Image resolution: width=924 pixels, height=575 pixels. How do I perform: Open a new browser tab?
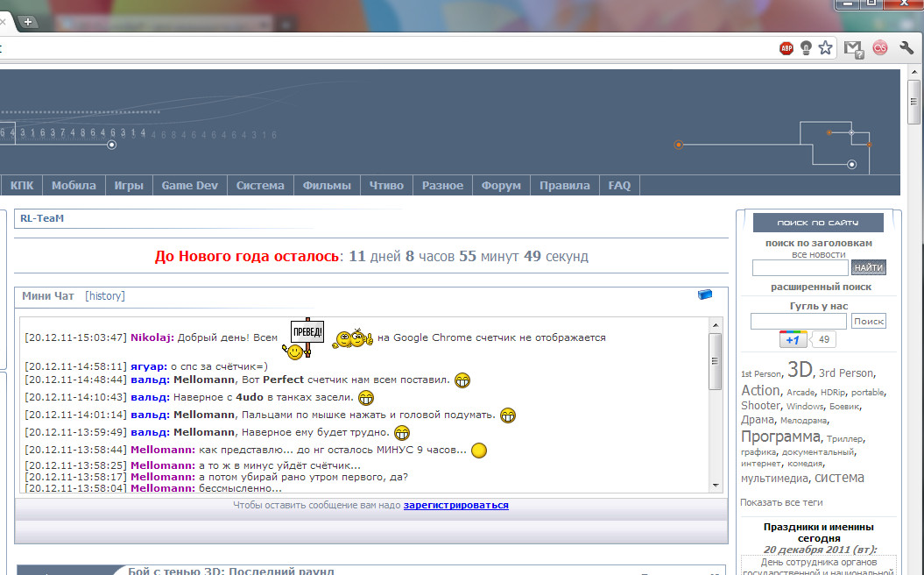click(27, 22)
